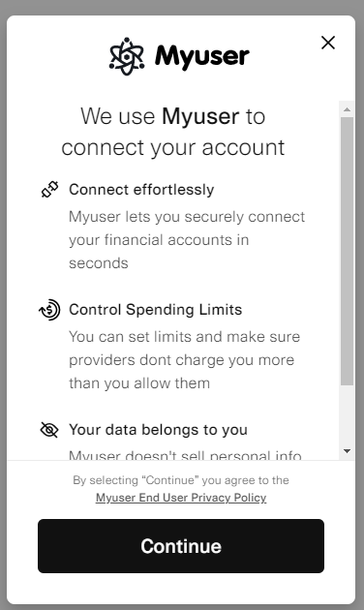The width and height of the screenshot is (364, 610).
Task: Click the black Continue button
Action: click(x=181, y=546)
